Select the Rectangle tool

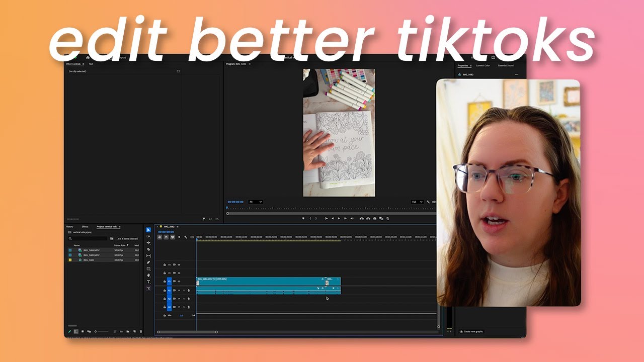148,269
